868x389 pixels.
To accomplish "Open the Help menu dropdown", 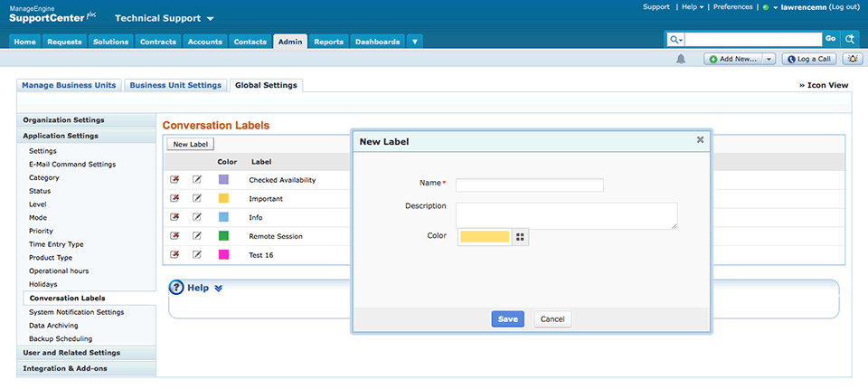I will 693,7.
